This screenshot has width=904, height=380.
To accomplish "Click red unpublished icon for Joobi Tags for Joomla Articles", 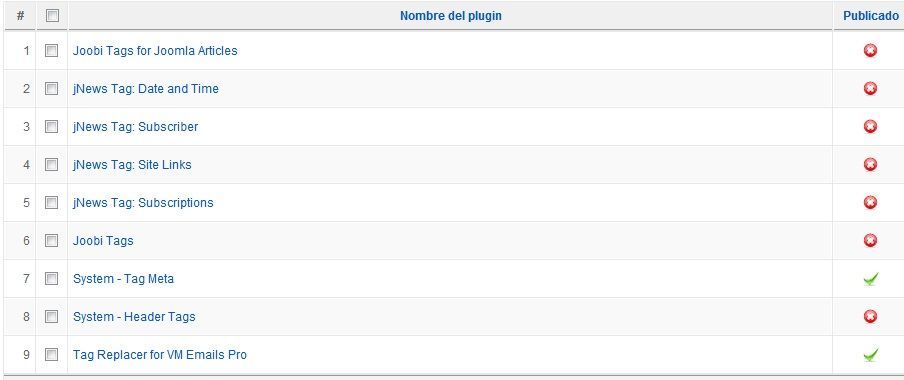I will coord(870,51).
